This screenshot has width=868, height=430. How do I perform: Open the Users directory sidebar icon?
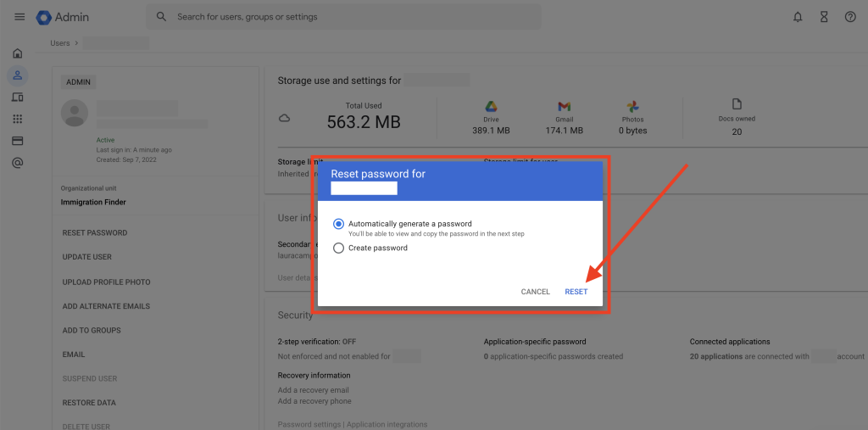(x=18, y=75)
